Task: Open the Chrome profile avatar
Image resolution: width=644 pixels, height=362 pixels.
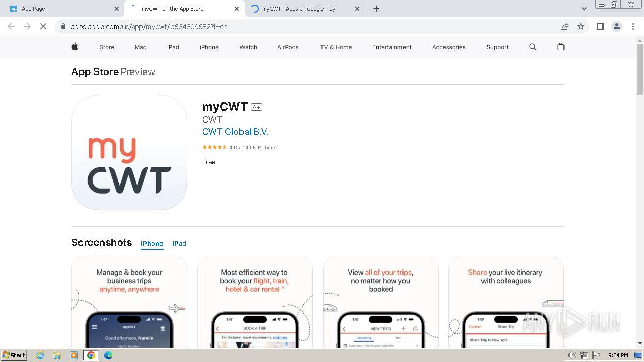Action: click(616, 26)
